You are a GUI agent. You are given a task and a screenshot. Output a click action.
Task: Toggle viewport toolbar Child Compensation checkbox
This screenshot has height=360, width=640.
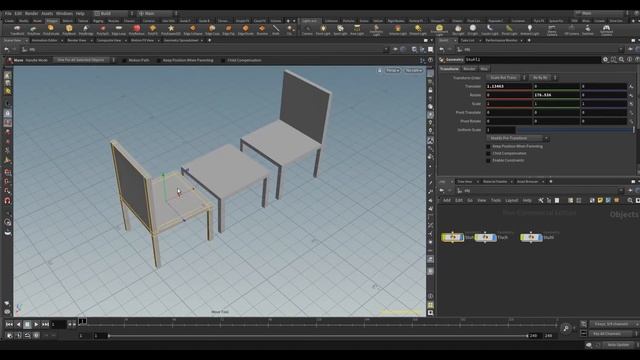[223, 60]
